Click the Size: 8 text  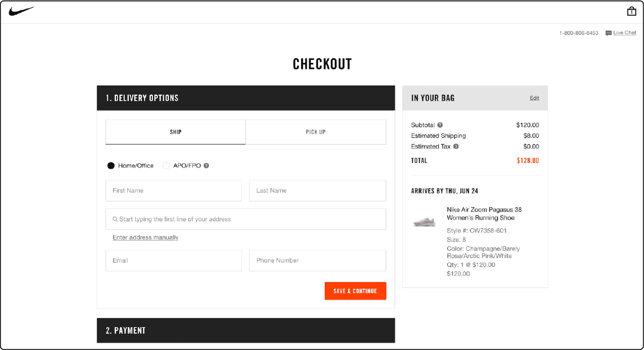coord(456,240)
